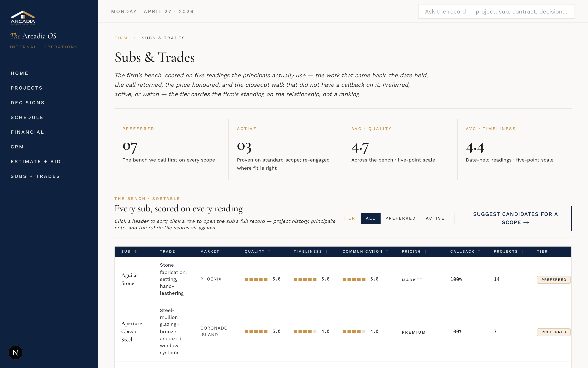This screenshot has width=588, height=368.
Task: Sort by the Timeliness column sort icon
Action: [327, 251]
